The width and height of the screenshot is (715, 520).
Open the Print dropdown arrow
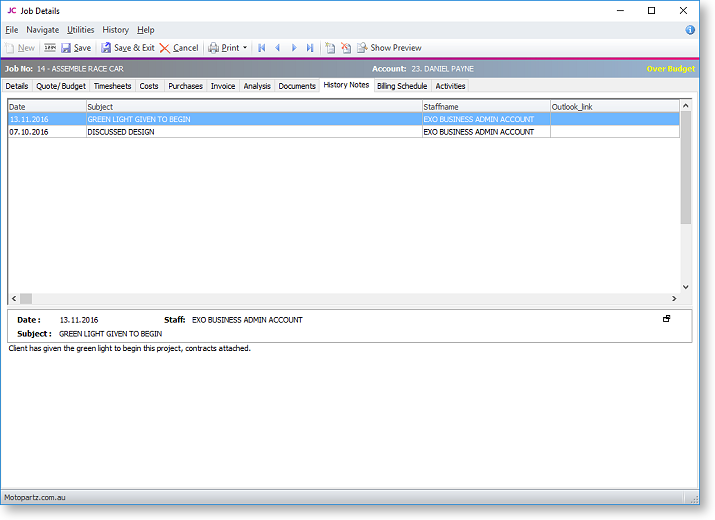245,48
